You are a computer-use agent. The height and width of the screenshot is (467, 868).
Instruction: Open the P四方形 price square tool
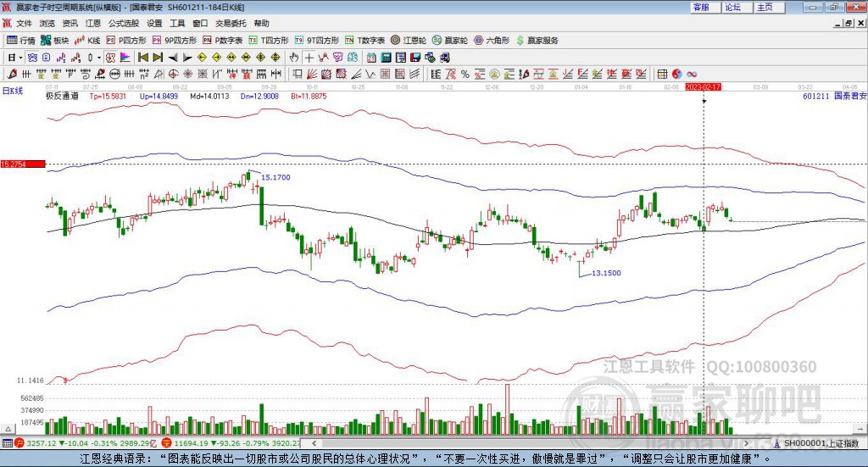click(x=127, y=41)
